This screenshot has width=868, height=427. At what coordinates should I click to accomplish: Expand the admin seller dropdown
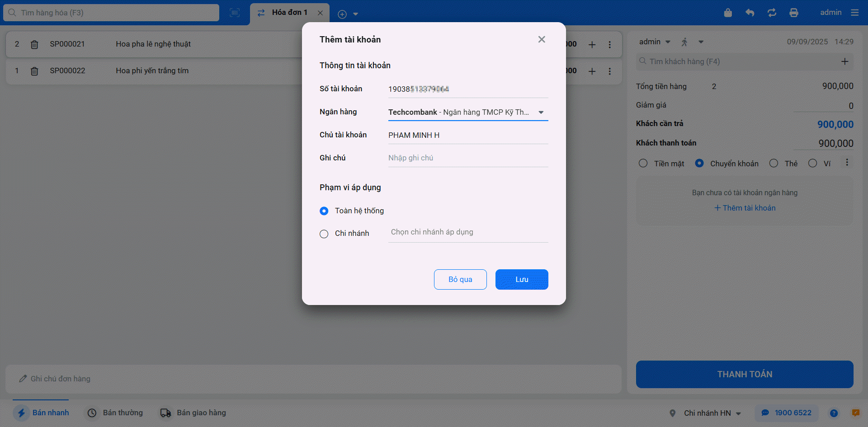click(x=655, y=42)
